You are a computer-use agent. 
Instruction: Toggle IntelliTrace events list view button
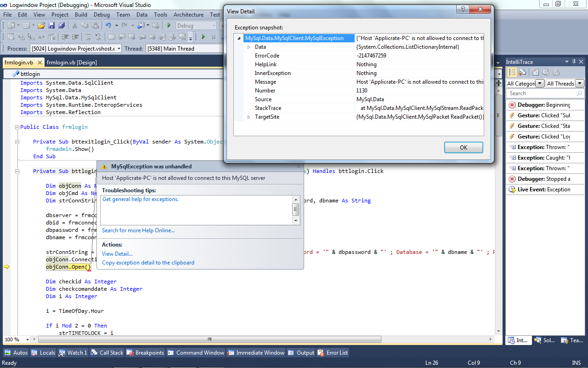click(x=512, y=72)
